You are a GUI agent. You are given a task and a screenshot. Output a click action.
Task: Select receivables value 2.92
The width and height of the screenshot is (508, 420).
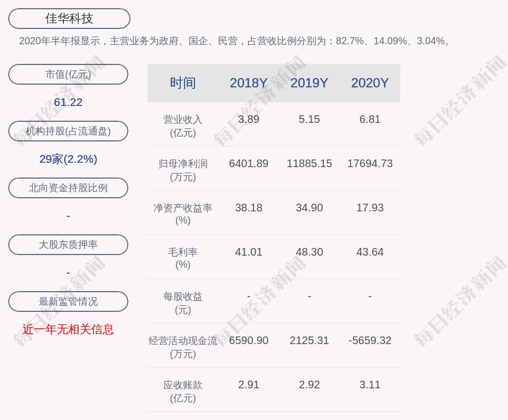click(309, 384)
